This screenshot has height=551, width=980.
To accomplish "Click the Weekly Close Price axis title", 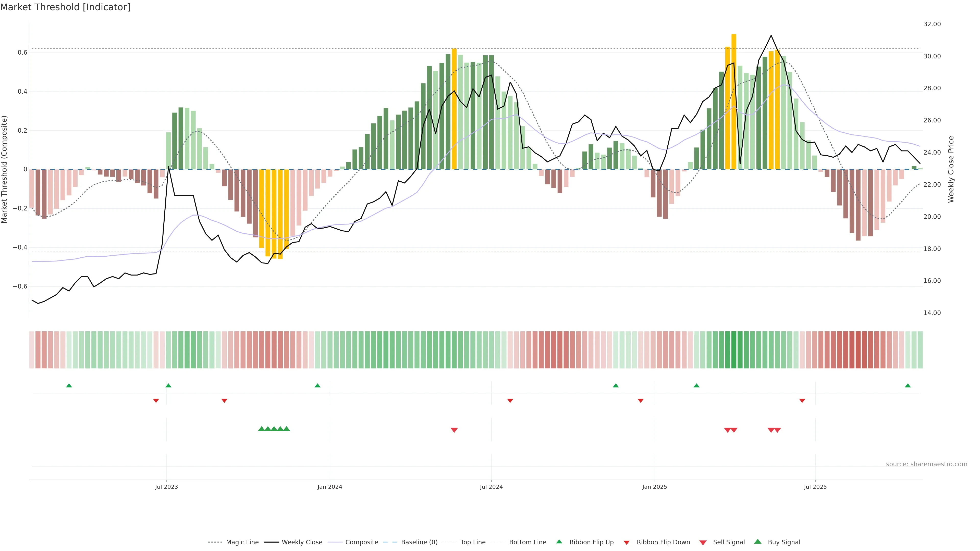I will click(951, 169).
